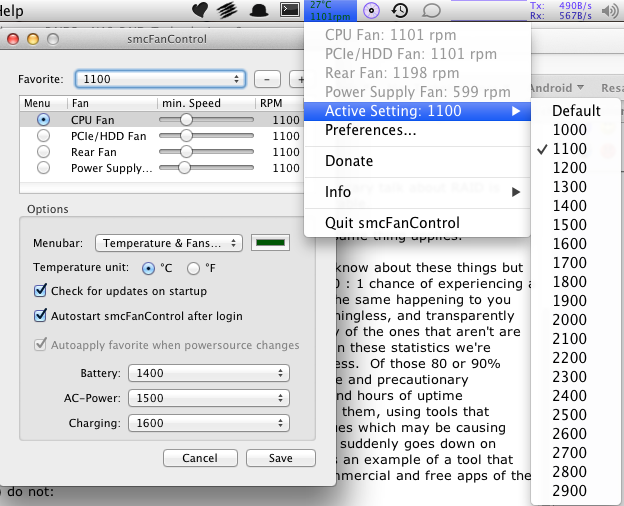Select PCIe/HDD Fan menu radio button
This screenshot has width=624, height=506.
point(43,136)
